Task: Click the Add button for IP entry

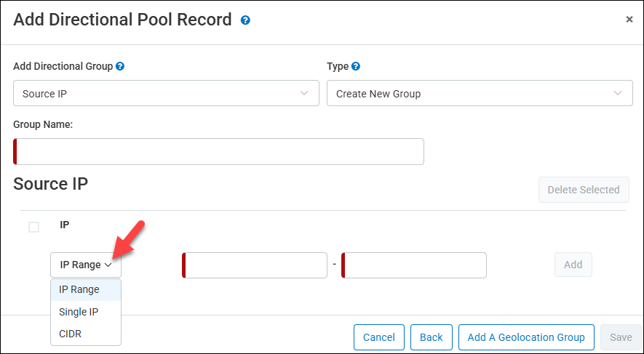Action: tap(573, 265)
